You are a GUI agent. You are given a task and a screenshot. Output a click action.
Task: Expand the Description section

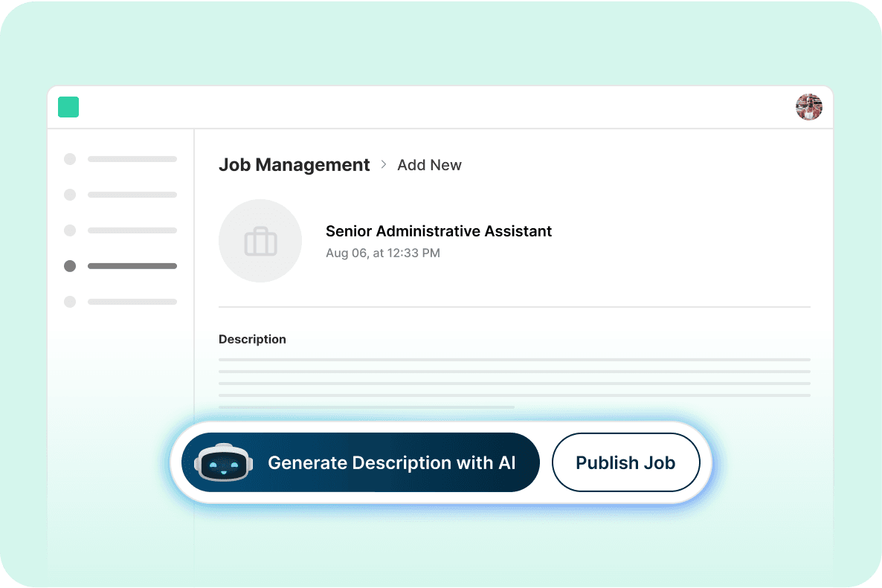coord(252,339)
